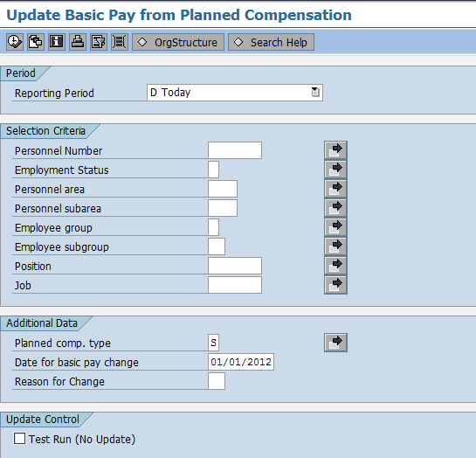The image size is (476, 458).
Task: Click the Get Variant toolbar icon
Action: [36, 42]
